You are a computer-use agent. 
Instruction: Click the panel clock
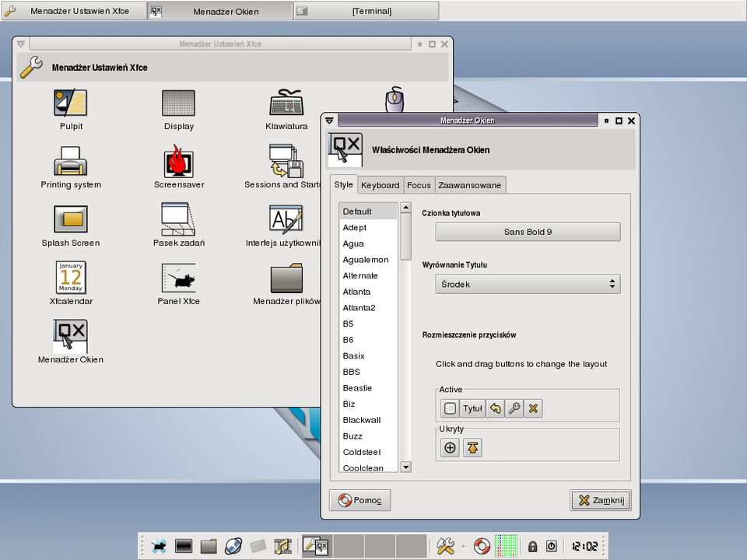(x=584, y=546)
